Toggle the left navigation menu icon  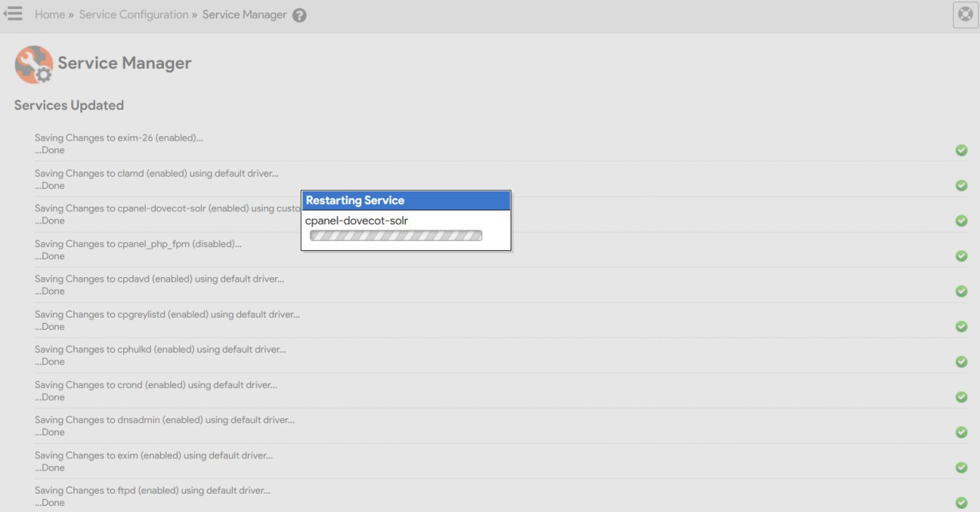pos(13,14)
